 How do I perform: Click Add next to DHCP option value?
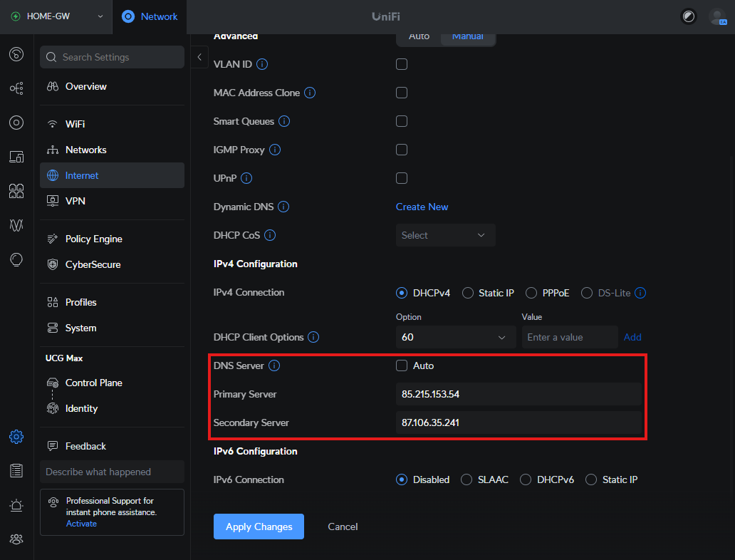(x=632, y=337)
